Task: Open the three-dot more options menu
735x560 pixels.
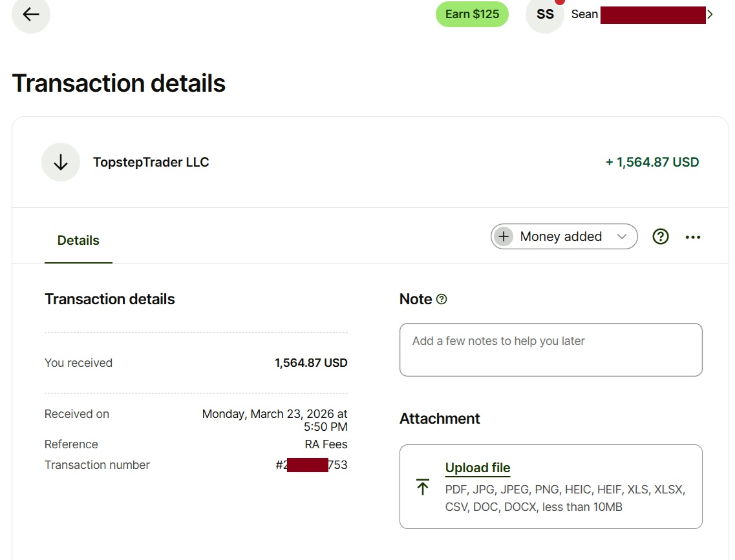Action: tap(693, 238)
